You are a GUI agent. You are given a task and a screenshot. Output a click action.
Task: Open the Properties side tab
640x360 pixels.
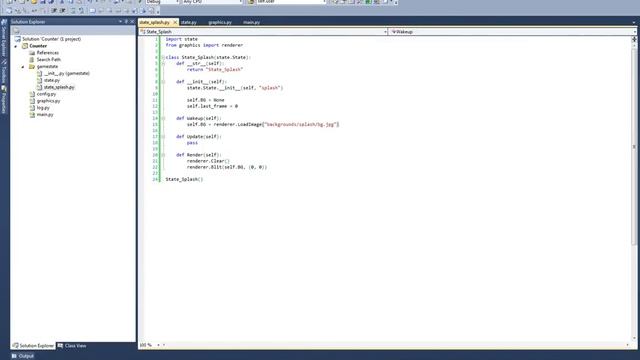pos(4,100)
